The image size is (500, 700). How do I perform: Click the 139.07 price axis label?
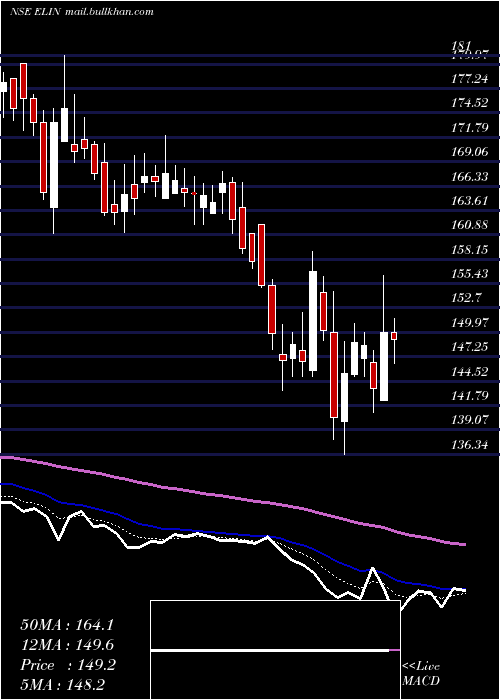click(468, 420)
